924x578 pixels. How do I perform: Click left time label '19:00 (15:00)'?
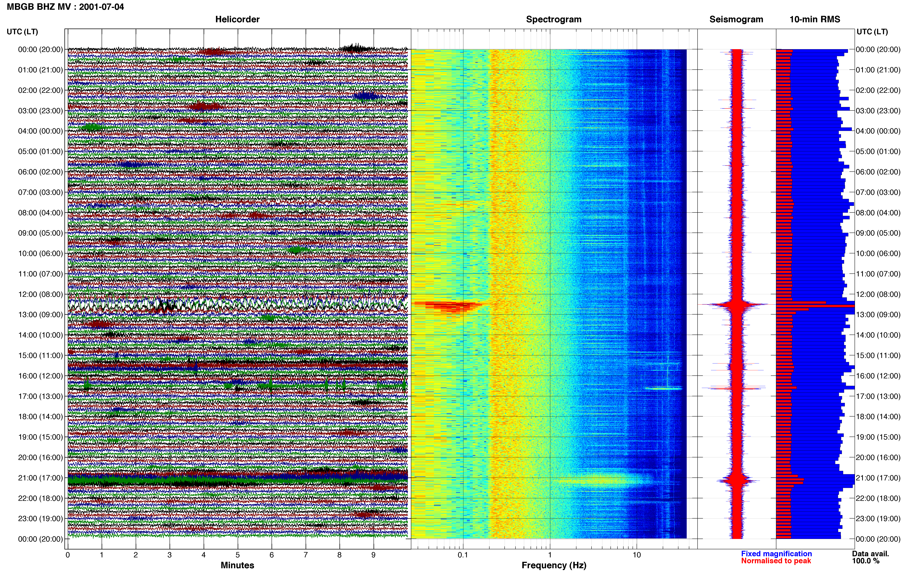[x=40, y=437]
